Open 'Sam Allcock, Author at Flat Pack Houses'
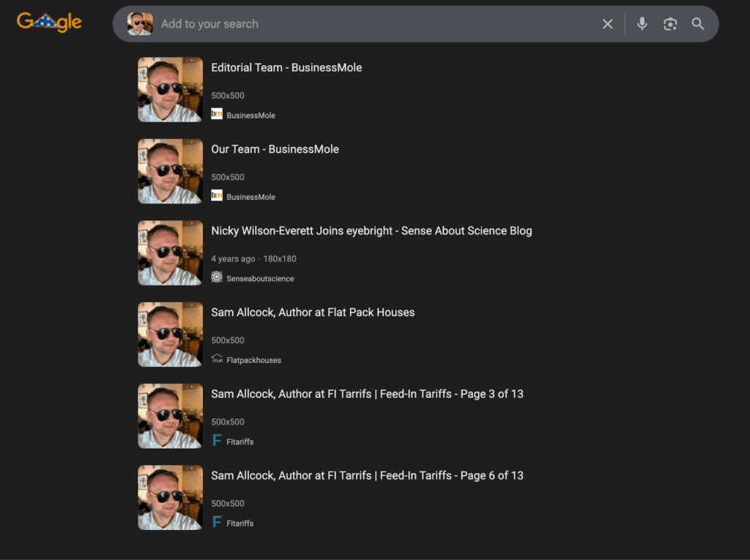750x560 pixels. (313, 313)
